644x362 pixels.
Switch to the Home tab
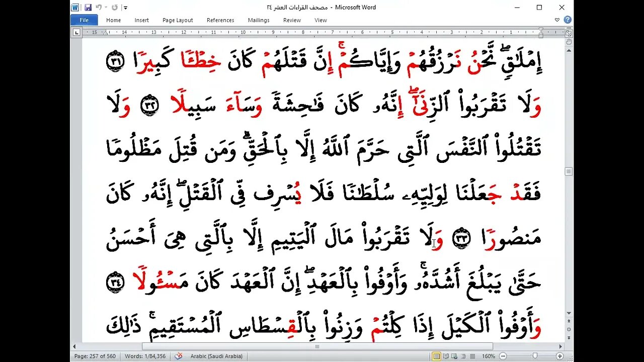click(x=113, y=20)
